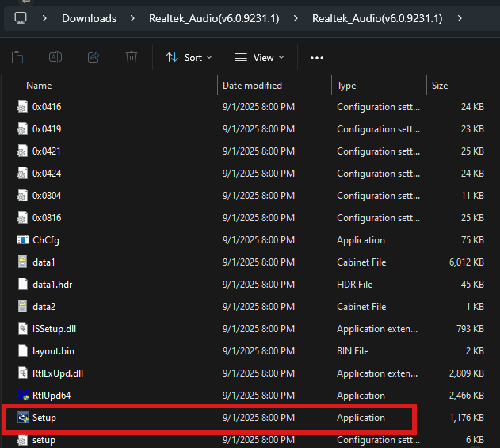Expand chevron after This PC icon
This screenshot has height=448, width=500.
pyautogui.click(x=44, y=18)
